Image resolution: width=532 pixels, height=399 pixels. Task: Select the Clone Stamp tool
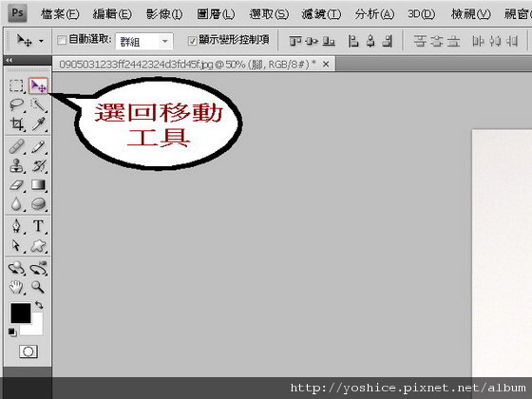(16, 166)
